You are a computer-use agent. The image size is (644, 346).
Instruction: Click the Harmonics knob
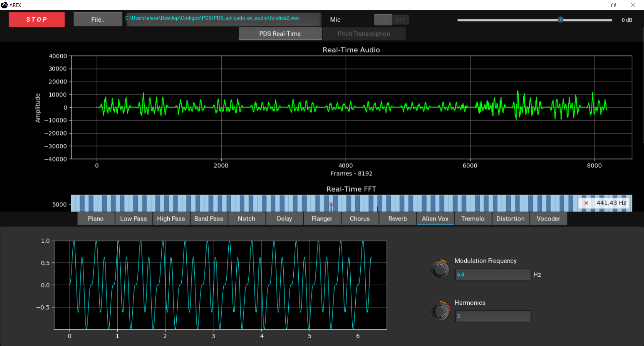(x=440, y=311)
